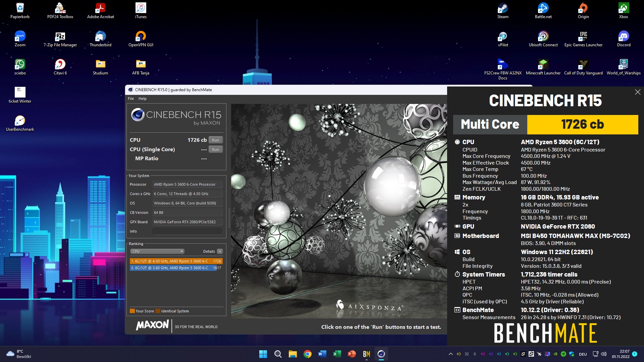Screen dimensions: 644x362
Task: Open the Papierkorb recycle bin icon
Action: pyautogui.click(x=20, y=10)
